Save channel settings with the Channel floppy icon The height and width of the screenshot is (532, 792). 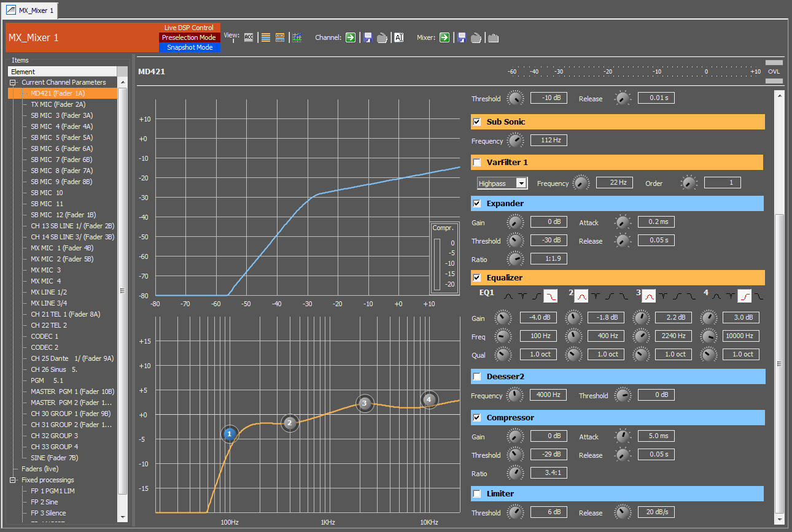(x=368, y=37)
